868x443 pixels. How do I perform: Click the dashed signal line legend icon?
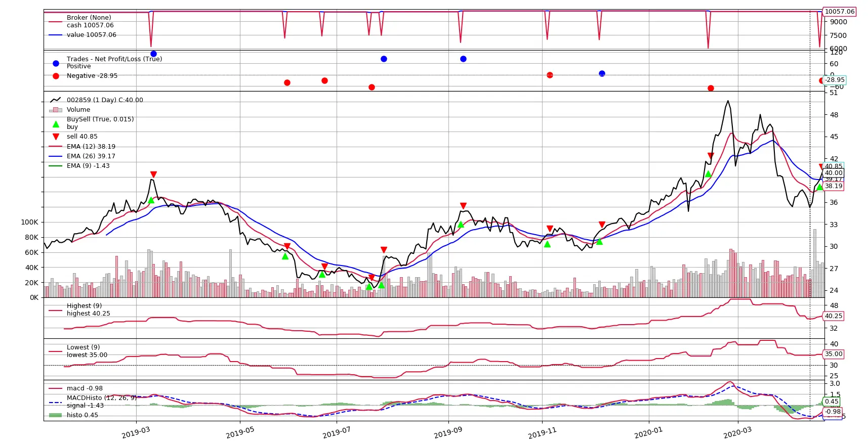pyautogui.click(x=56, y=402)
